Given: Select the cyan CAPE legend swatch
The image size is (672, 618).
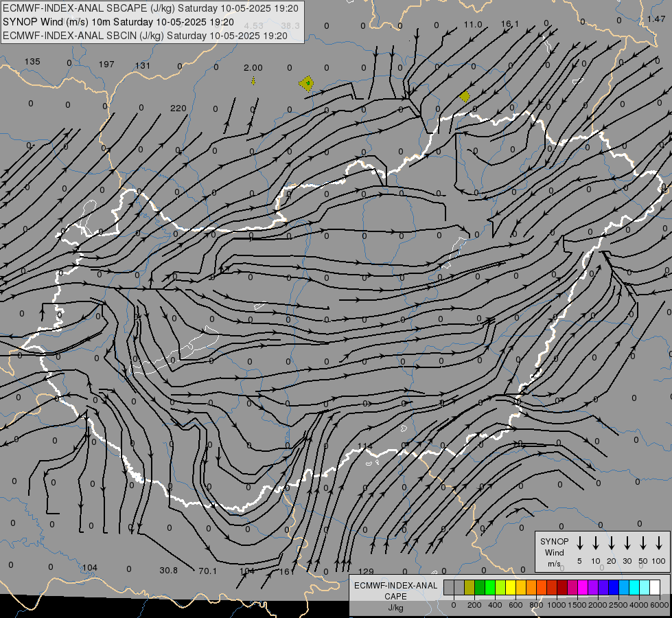Looking at the screenshot, I should (x=634, y=587).
